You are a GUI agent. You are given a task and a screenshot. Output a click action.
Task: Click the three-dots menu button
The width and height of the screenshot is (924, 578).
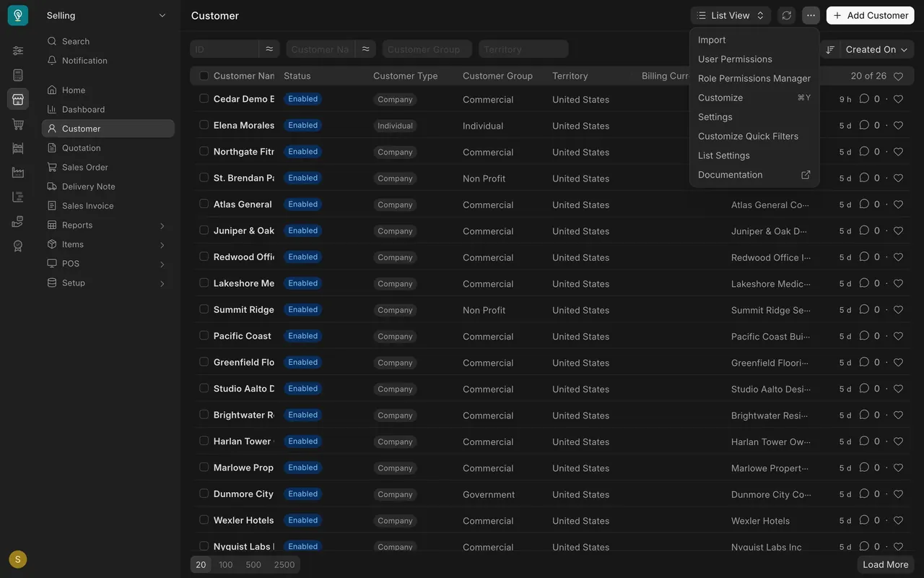[x=811, y=15]
